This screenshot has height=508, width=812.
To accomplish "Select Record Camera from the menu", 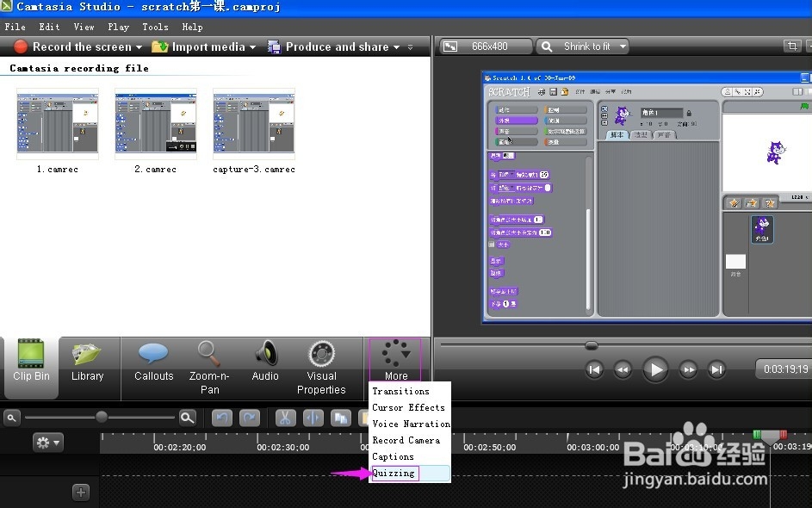I will pyautogui.click(x=406, y=440).
